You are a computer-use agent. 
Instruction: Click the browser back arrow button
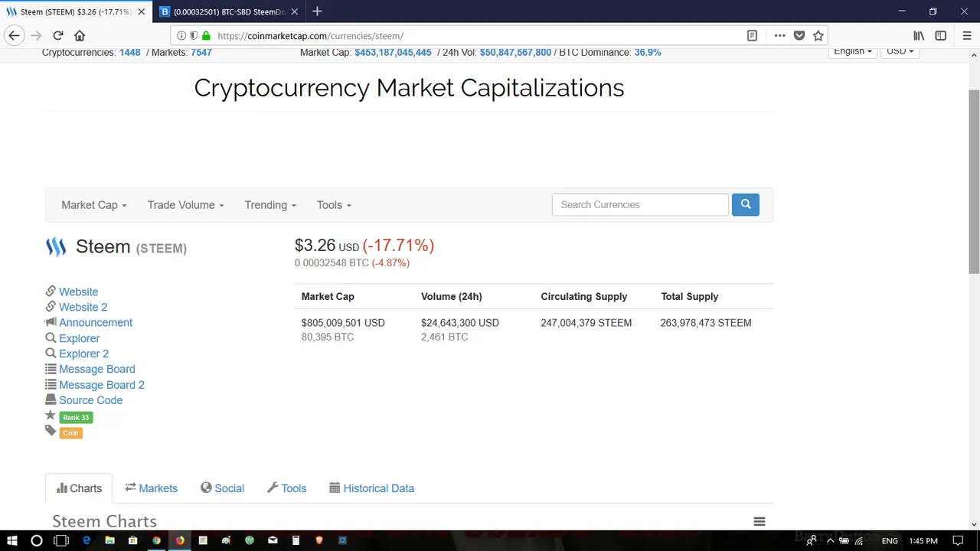point(14,35)
